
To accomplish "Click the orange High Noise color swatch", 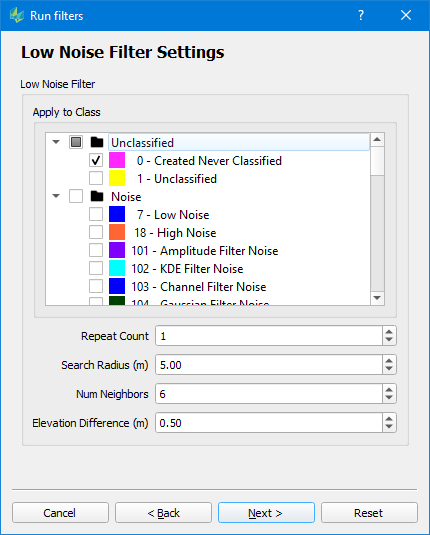I will click(117, 232).
